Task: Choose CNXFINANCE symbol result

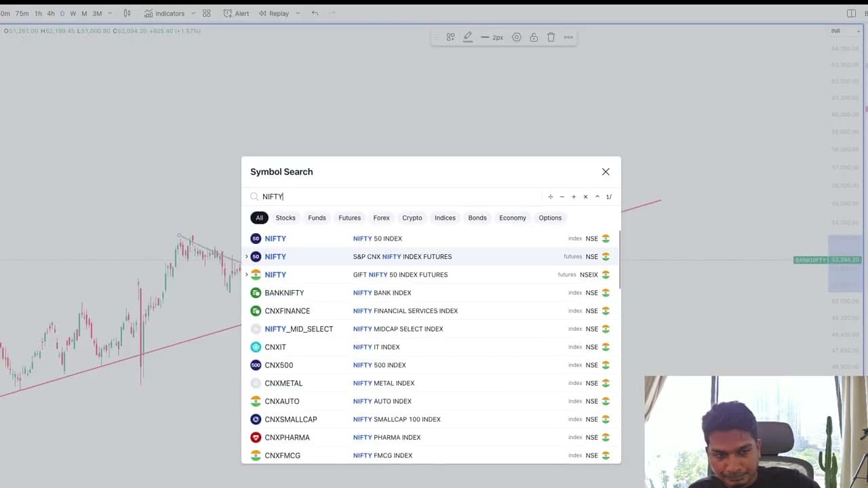Action: (x=431, y=311)
